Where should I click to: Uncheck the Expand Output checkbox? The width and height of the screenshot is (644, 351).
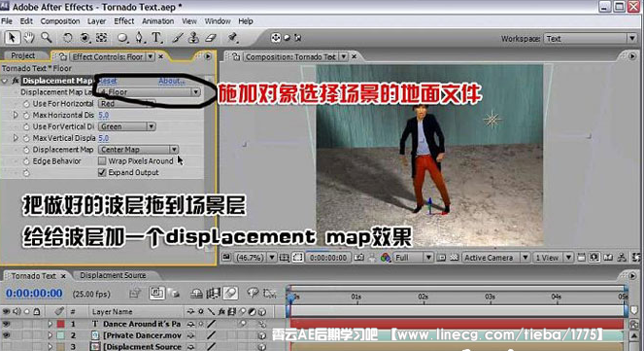pos(102,172)
